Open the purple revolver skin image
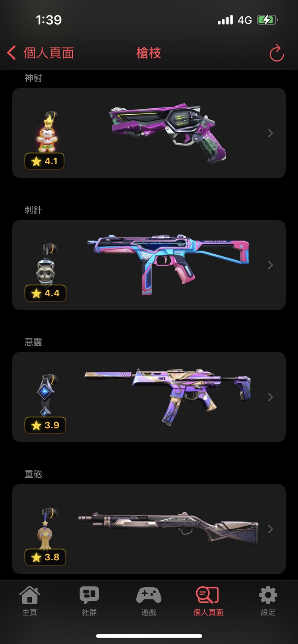 click(x=168, y=132)
